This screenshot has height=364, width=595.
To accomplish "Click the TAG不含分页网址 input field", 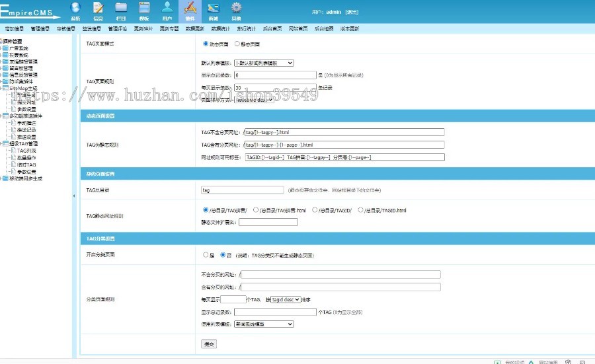I will [344, 132].
